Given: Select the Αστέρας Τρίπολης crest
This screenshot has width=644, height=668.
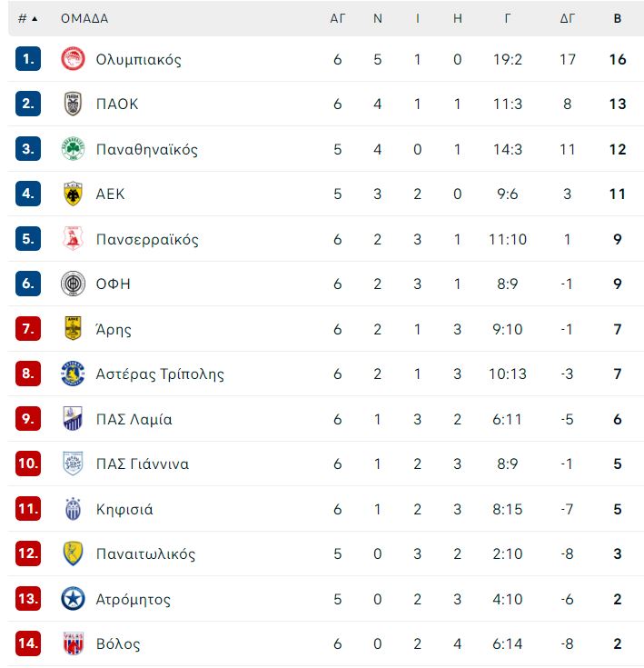Looking at the screenshot, I should pyautogui.click(x=73, y=374).
